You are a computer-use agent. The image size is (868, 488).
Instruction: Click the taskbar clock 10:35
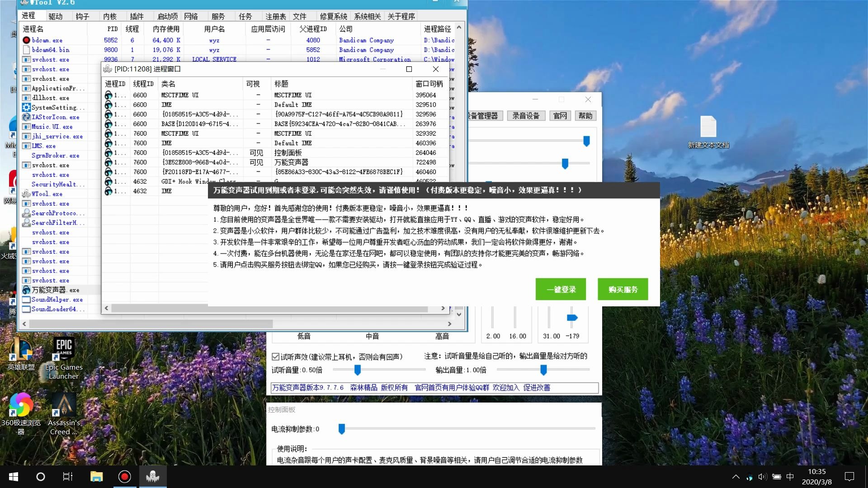pyautogui.click(x=816, y=471)
